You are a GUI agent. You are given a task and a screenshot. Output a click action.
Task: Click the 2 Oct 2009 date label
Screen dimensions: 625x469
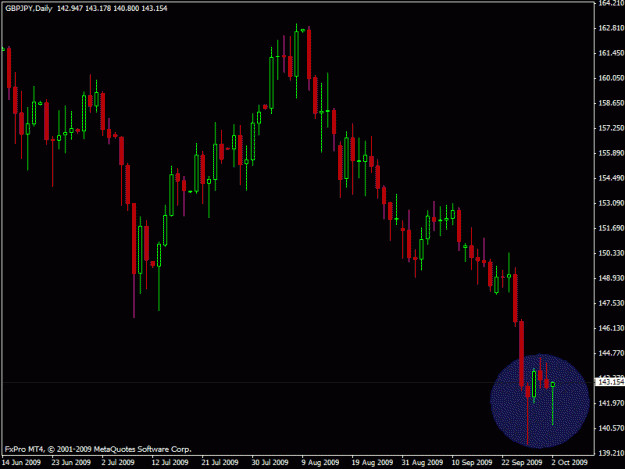[x=570, y=462]
